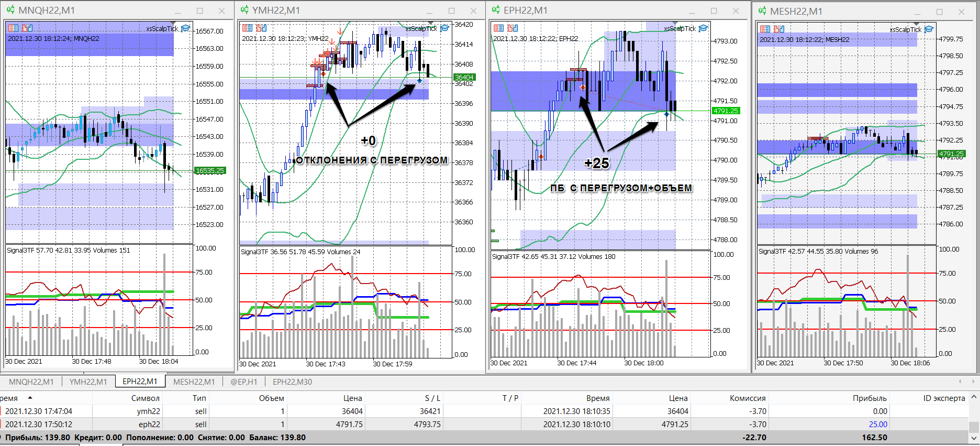The width and height of the screenshot is (980, 446).
Task: Sort trades by the Прибыль column header
Action: point(870,398)
